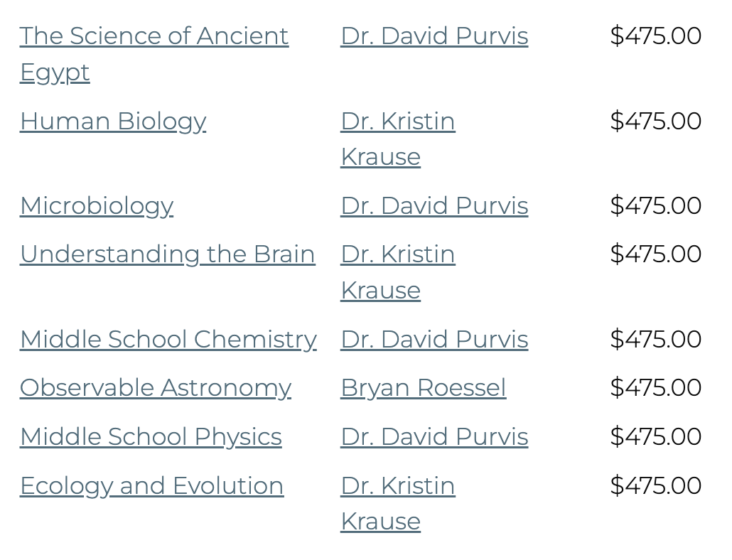Open Bryan Roessel instructor link
Viewport: 732px width, 560px height.
coord(424,388)
